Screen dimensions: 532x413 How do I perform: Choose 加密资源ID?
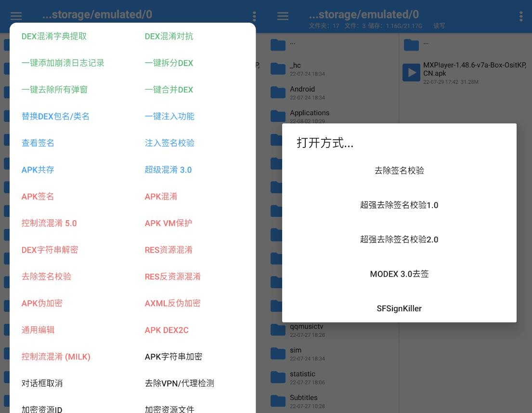coord(42,409)
